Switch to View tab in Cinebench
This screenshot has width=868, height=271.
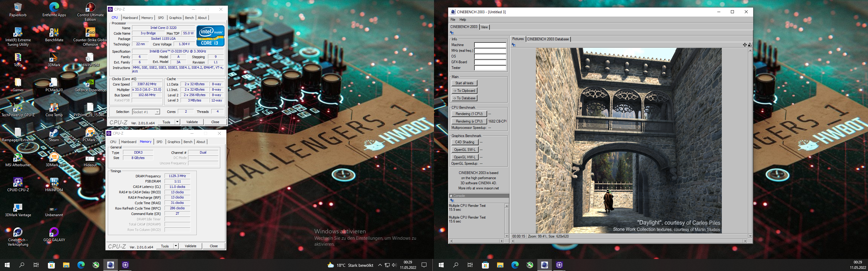coord(484,27)
